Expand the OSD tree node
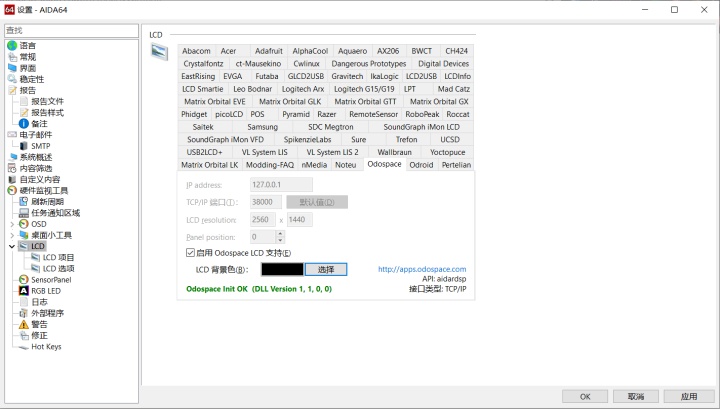720x409 pixels. 12,224
